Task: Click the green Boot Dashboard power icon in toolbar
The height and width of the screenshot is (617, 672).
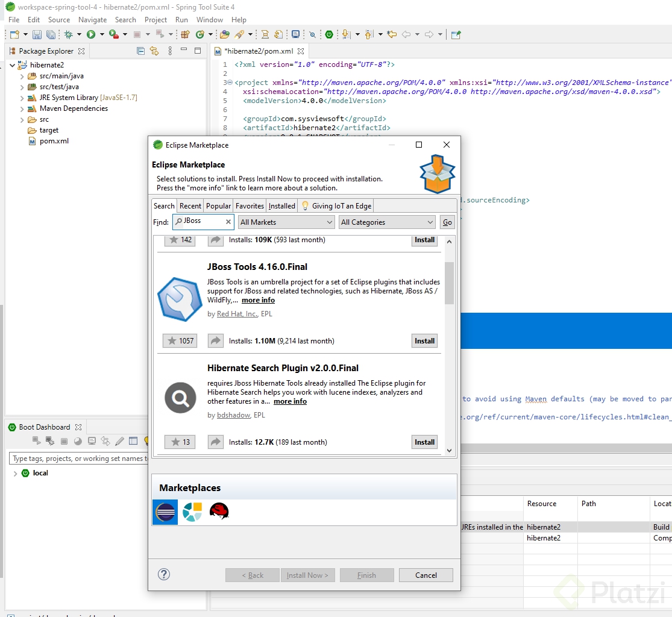Action: [329, 35]
